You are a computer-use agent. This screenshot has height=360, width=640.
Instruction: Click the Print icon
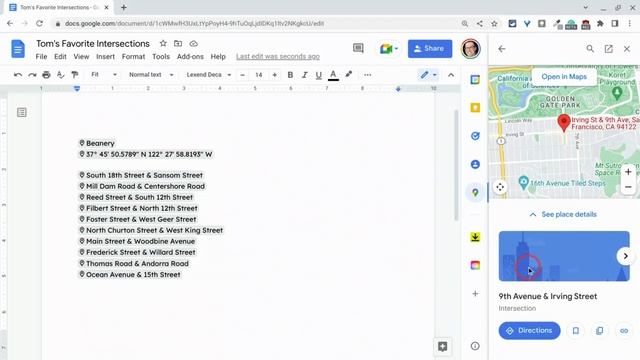(x=46, y=75)
